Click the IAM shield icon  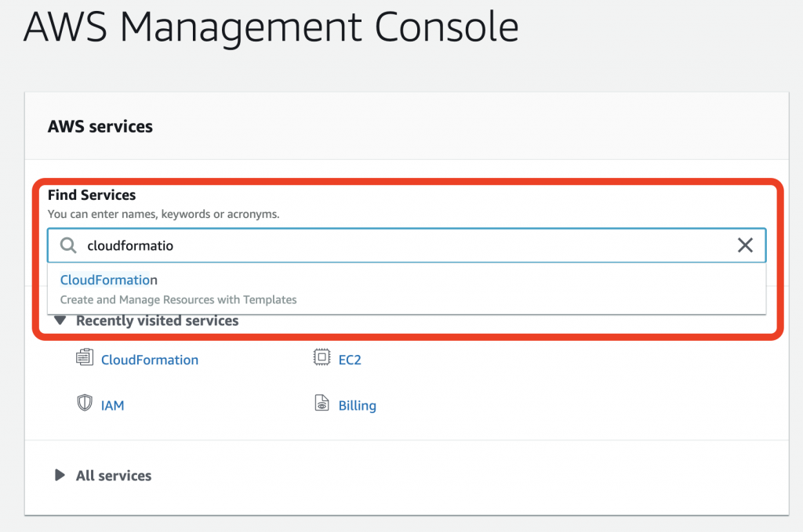point(84,404)
